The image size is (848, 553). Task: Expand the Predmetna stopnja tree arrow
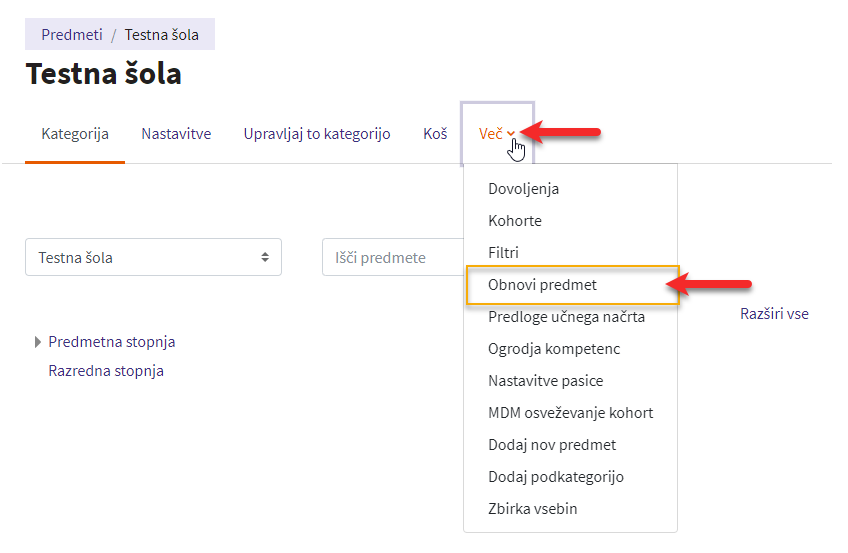tap(37, 342)
